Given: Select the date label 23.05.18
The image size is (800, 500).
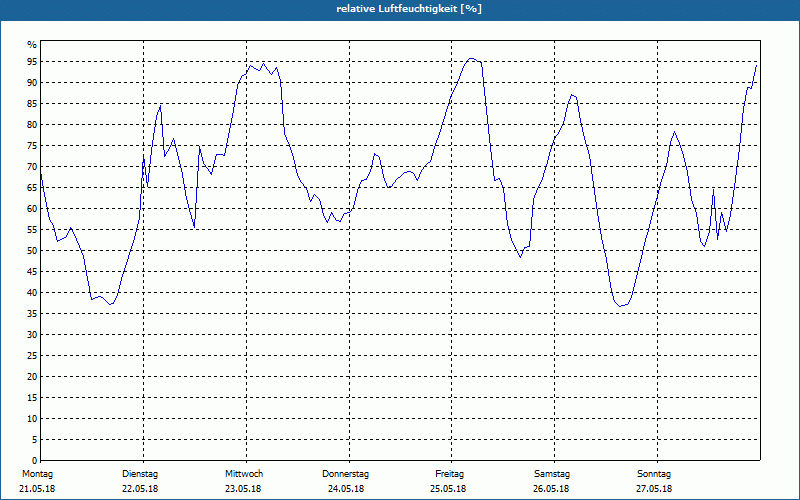Looking at the screenshot, I should pos(243,489).
